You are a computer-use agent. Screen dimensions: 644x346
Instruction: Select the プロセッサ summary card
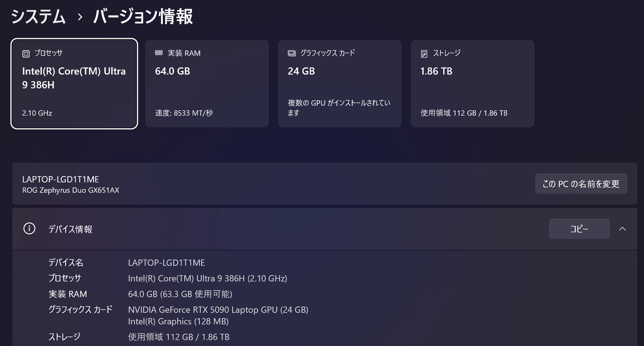pos(74,84)
